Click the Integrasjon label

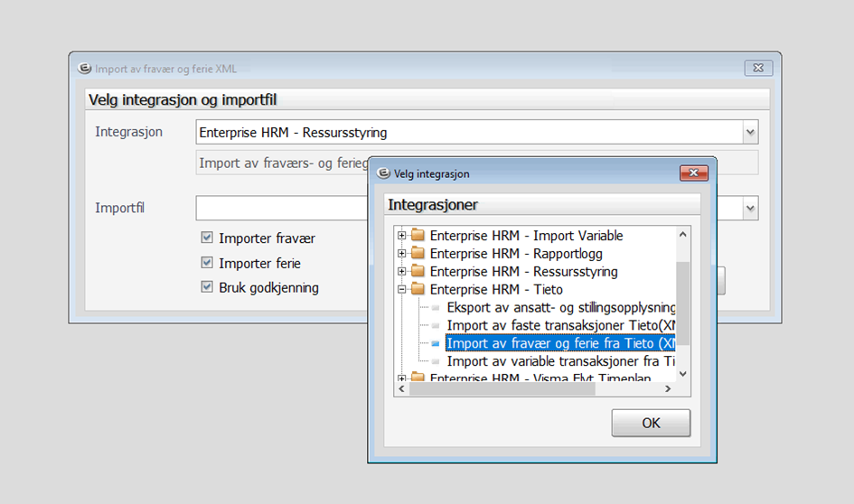(x=128, y=132)
